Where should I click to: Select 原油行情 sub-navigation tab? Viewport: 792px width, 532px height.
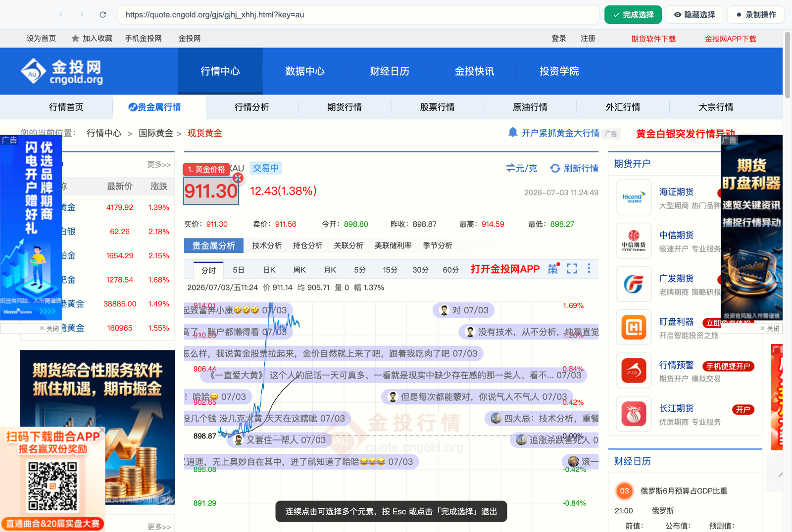[x=530, y=107]
